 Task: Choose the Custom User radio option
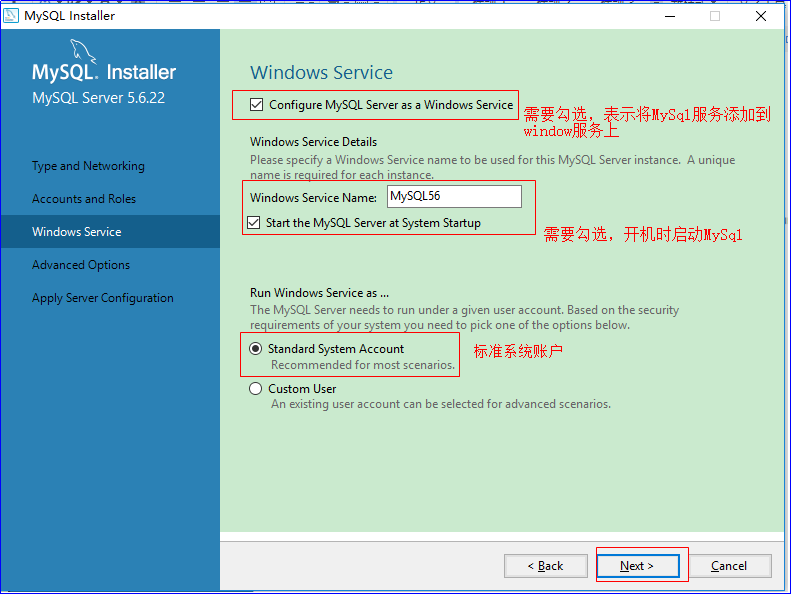(x=256, y=389)
